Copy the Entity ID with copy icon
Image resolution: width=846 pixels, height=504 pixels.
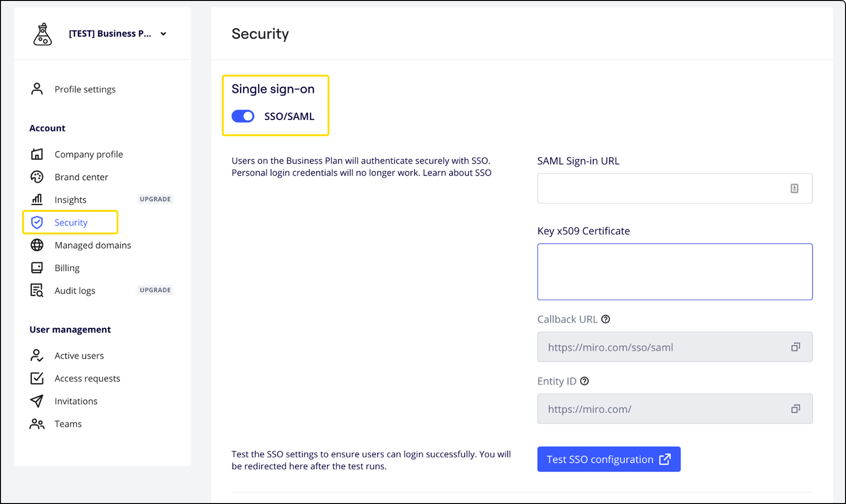(x=795, y=409)
